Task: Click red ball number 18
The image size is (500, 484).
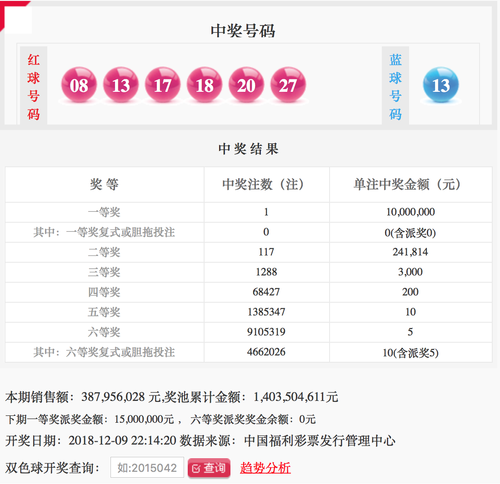Action: tap(204, 85)
